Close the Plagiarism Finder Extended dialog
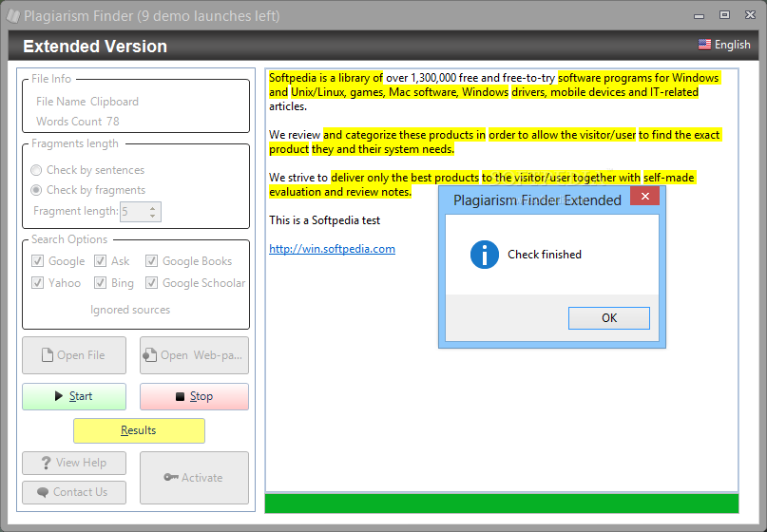This screenshot has width=767, height=532. click(x=644, y=196)
